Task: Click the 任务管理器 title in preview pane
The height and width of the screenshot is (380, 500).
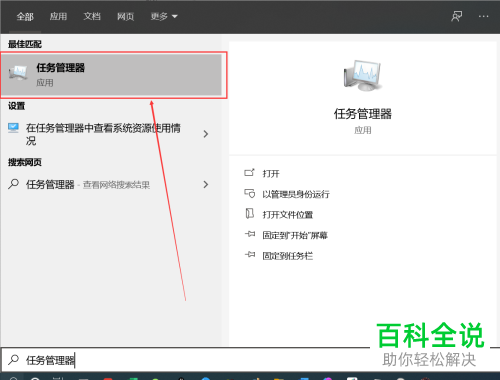Action: click(x=363, y=114)
